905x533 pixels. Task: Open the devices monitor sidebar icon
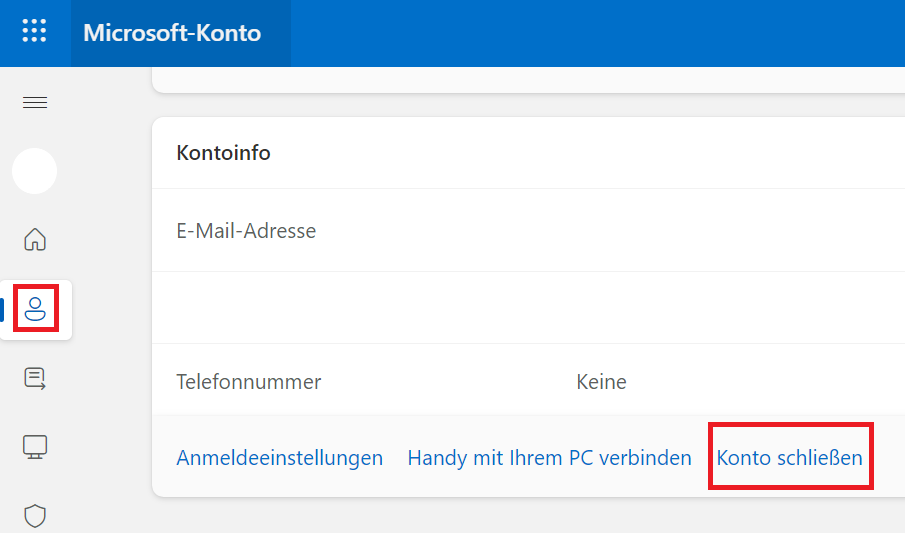coord(35,447)
